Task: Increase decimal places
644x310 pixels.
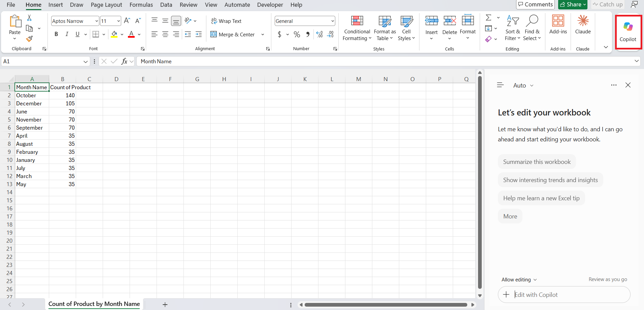Action: [319, 34]
